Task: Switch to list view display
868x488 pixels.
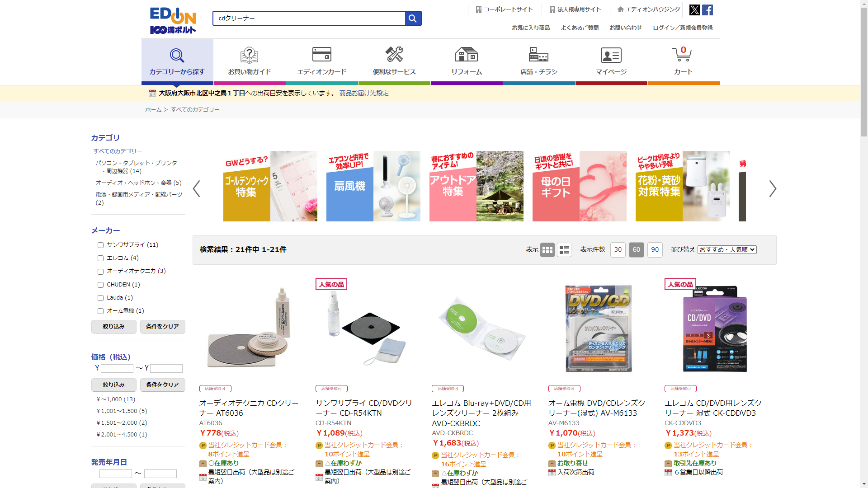Action: (564, 250)
